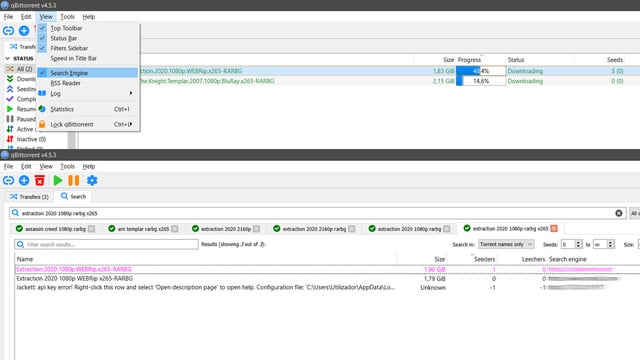Open the search plugins dropdown beside query box
The height and width of the screenshot is (360, 640).
[x=635, y=213]
